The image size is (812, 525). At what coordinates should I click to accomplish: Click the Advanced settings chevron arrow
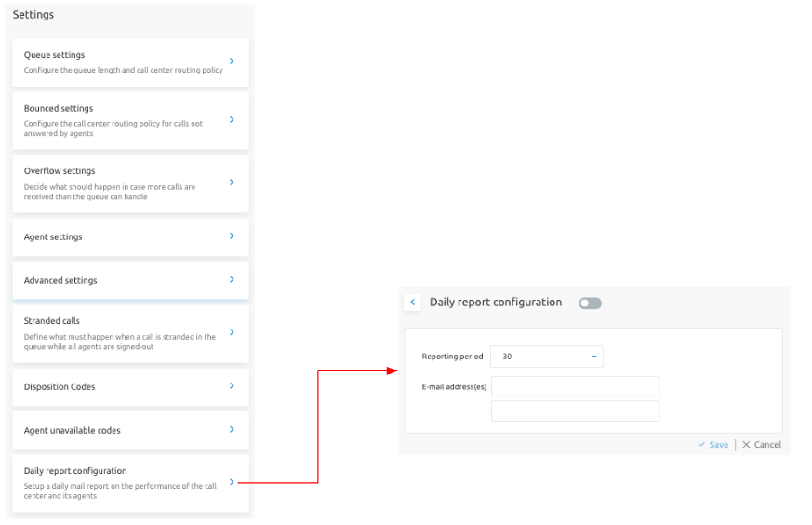click(232, 279)
